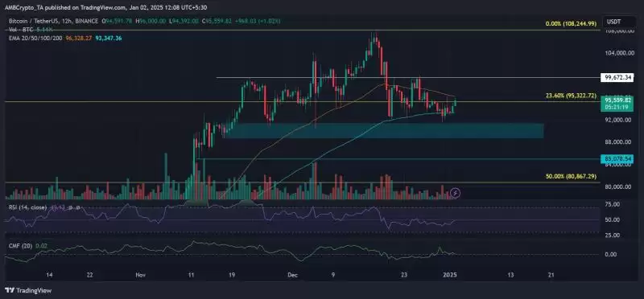Click the orange EMA value 96,328.27

[x=79, y=38]
